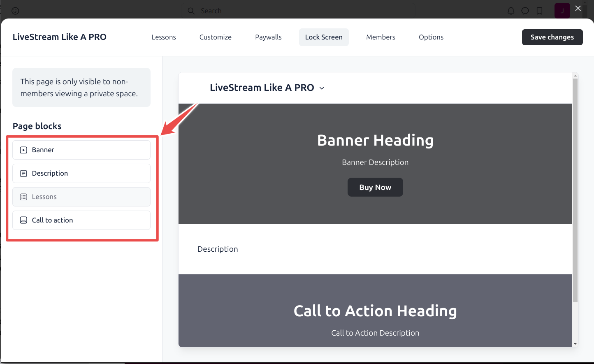The height and width of the screenshot is (364, 594).
Task: Click the globe icon in background header
Action: pyautogui.click(x=15, y=11)
